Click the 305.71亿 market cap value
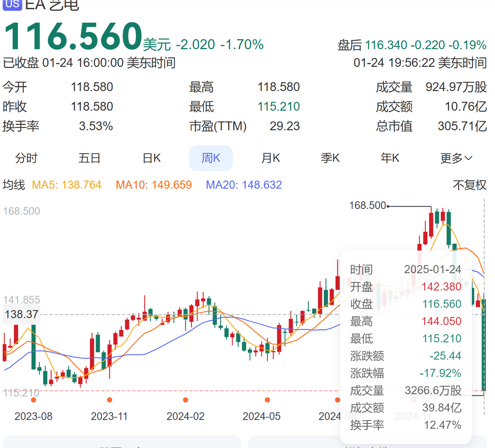This screenshot has width=495, height=448. pyautogui.click(x=462, y=126)
